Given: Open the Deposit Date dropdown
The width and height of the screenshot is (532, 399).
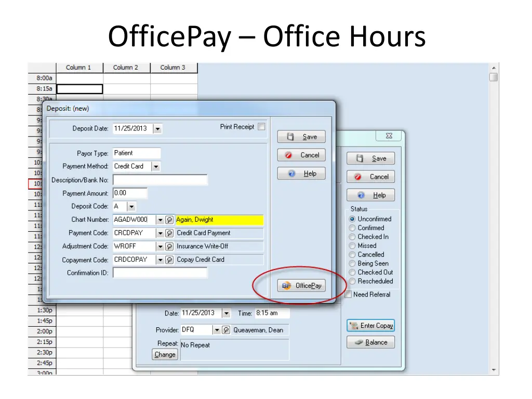Looking at the screenshot, I should 157,129.
